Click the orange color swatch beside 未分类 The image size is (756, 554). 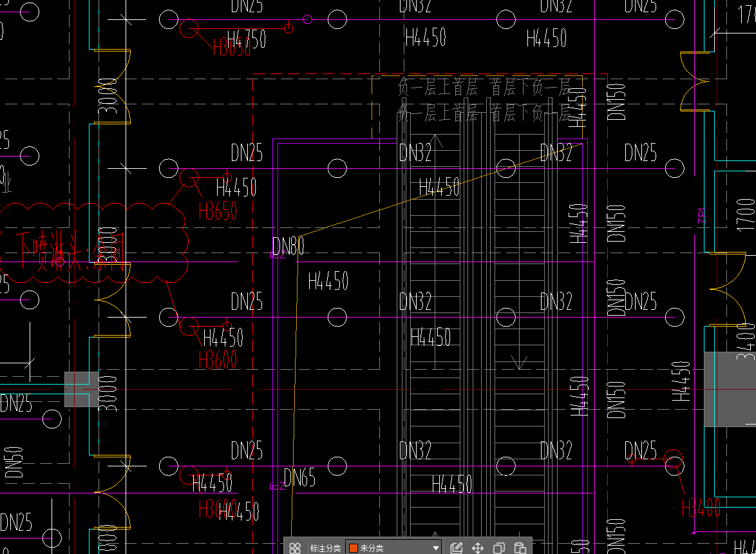[354, 548]
